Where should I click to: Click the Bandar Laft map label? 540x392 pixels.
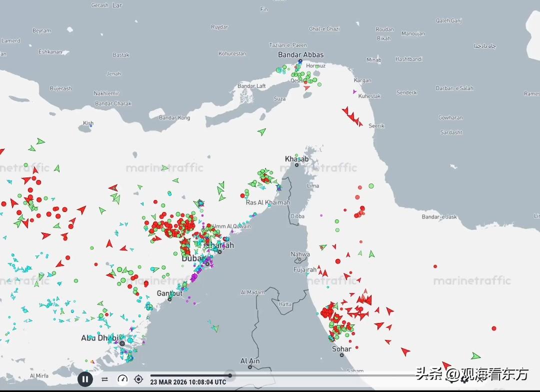coord(251,86)
